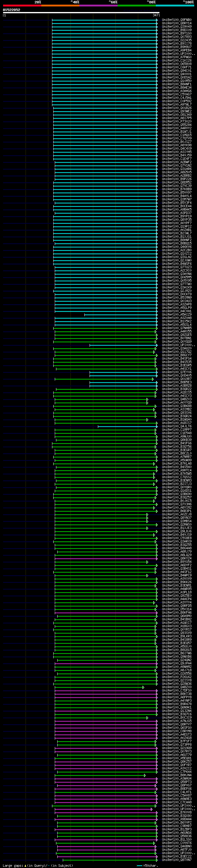The image size is (197, 868).
Task: Select hit label UniRef100_Q0DSA2
Action: coord(177,78)
